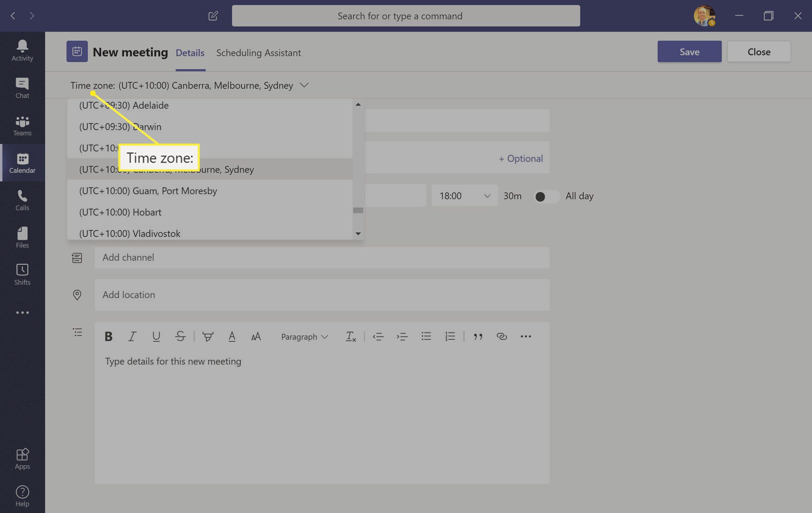
Task: Open Apps panel in sidebar
Action: [22, 458]
